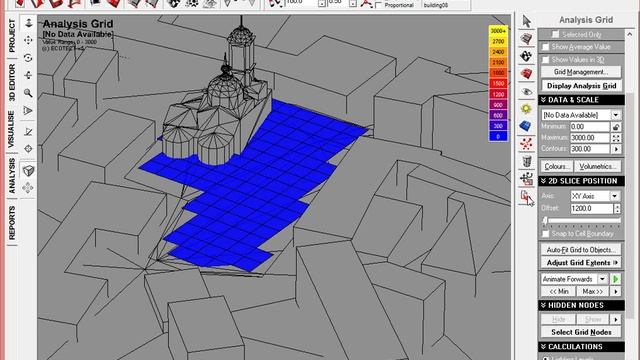Select the angle measure view tool

[x=28, y=131]
